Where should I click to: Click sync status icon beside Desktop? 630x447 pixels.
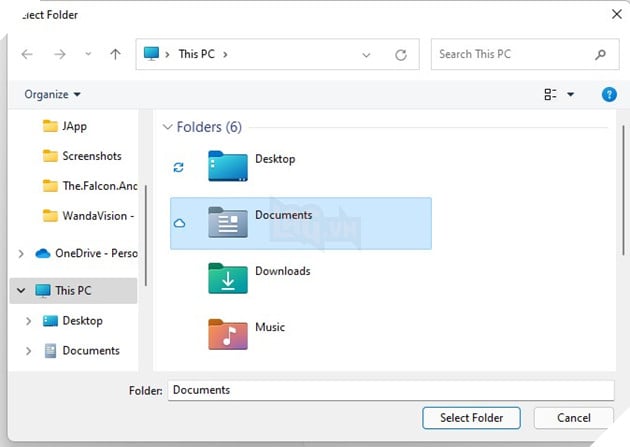(x=178, y=167)
